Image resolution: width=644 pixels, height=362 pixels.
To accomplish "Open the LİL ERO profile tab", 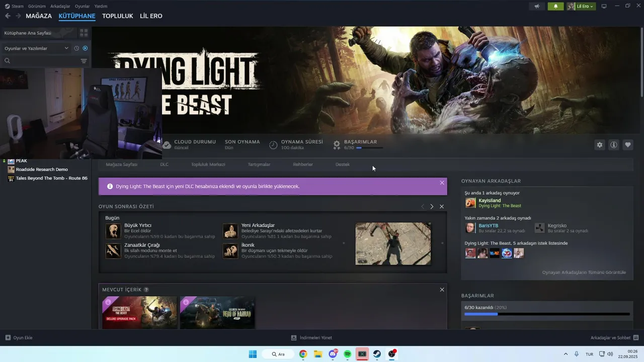I will (151, 16).
